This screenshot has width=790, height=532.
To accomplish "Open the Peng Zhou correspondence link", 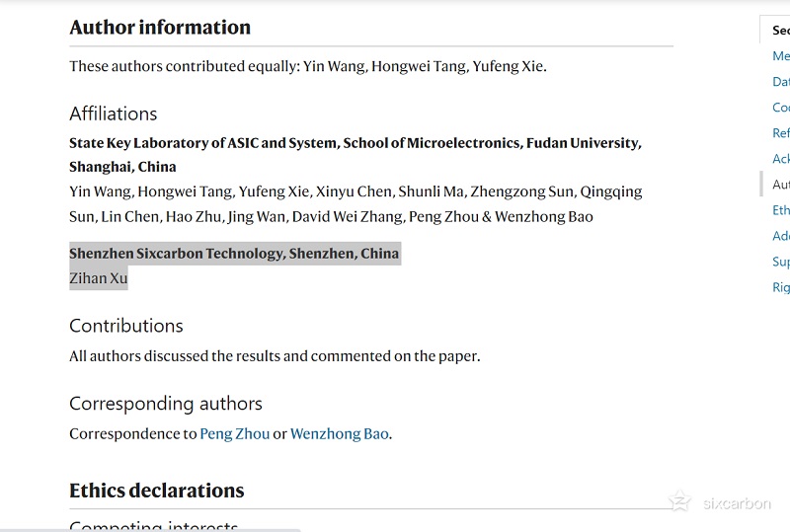I will pos(235,433).
